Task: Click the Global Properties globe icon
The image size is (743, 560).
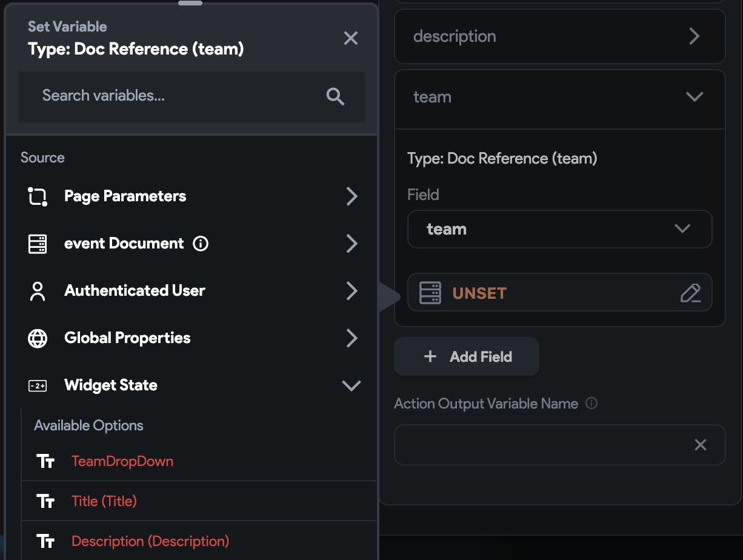Action: [38, 338]
